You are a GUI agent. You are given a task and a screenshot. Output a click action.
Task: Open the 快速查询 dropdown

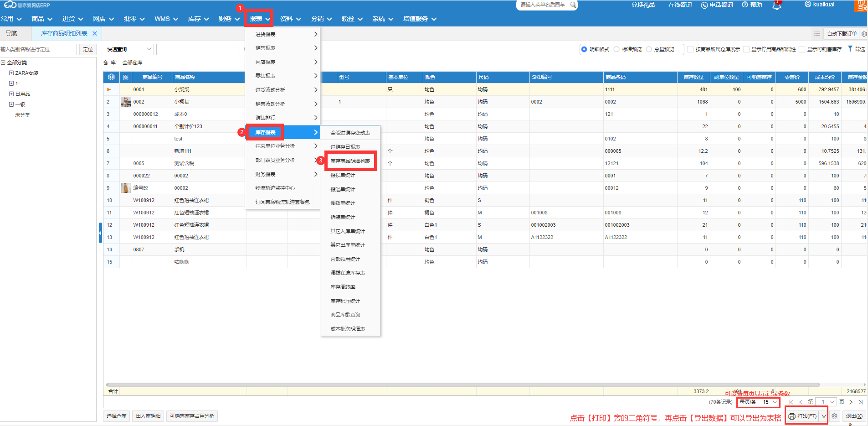point(129,49)
